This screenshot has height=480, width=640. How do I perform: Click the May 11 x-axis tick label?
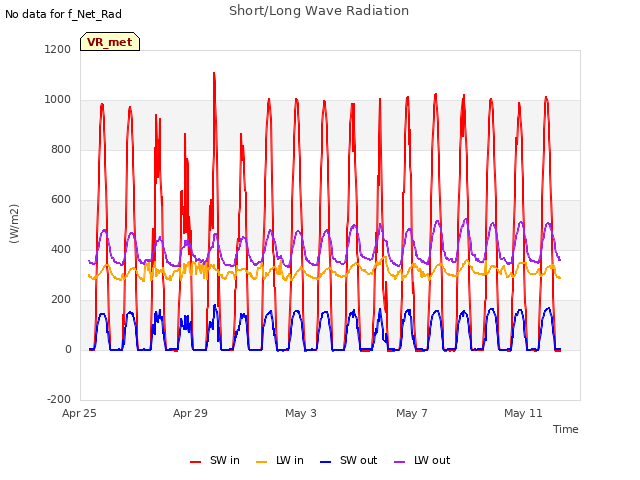click(523, 413)
